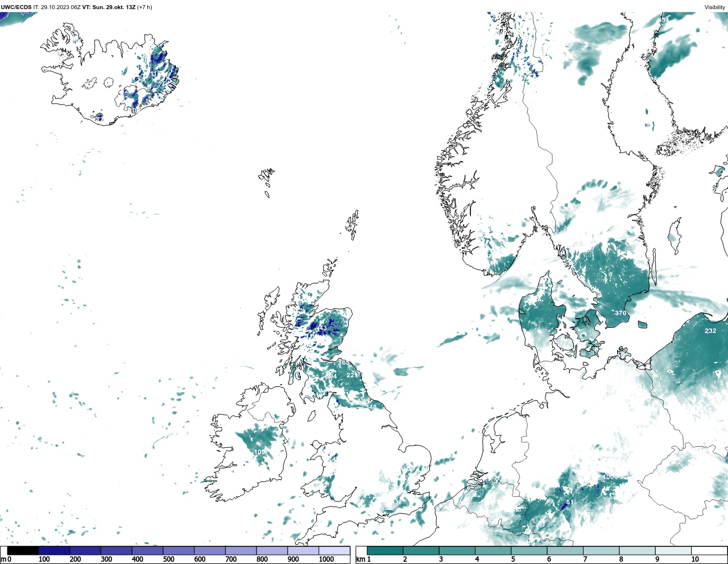Click the dark navy 100–200 m legend swatch

point(54,550)
